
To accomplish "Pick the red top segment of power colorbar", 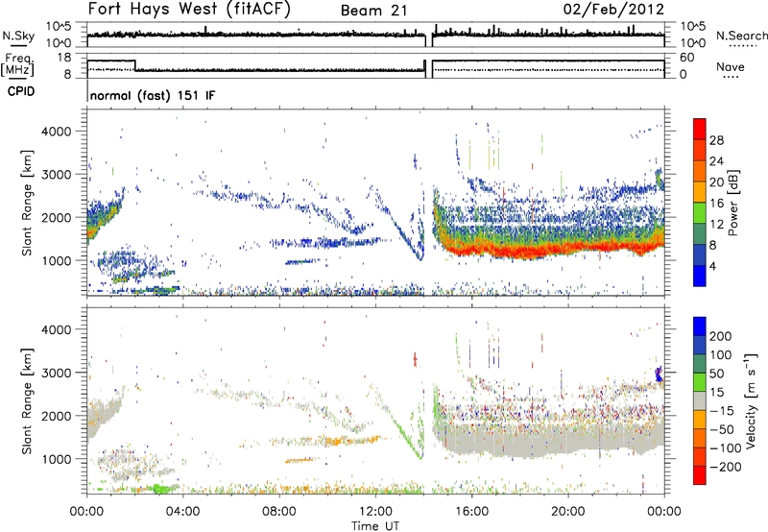I will 700,130.
